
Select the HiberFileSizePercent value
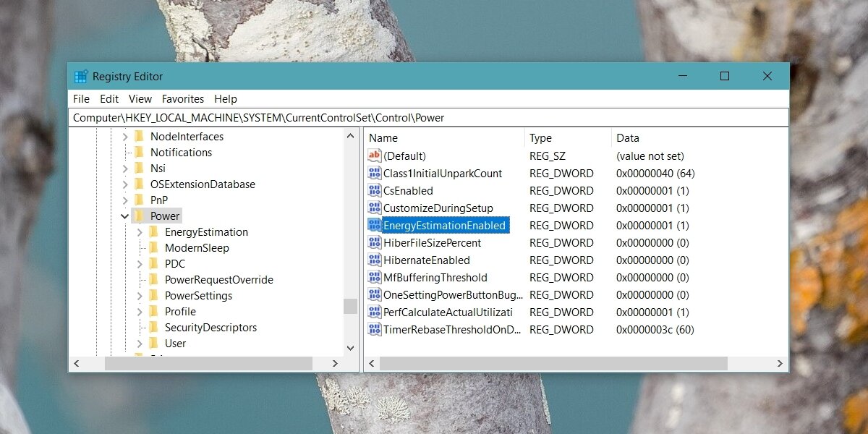[x=432, y=243]
